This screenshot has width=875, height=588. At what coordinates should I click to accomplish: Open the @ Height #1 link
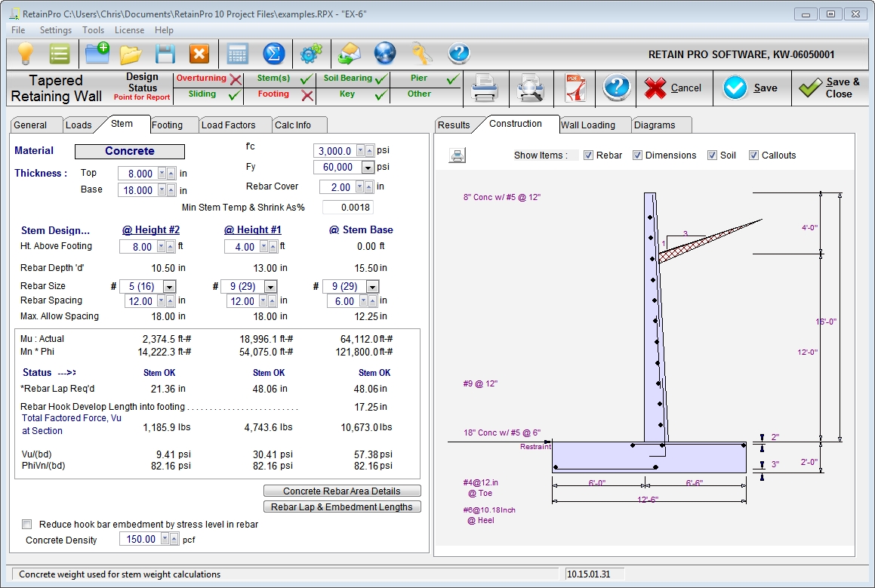click(x=253, y=230)
